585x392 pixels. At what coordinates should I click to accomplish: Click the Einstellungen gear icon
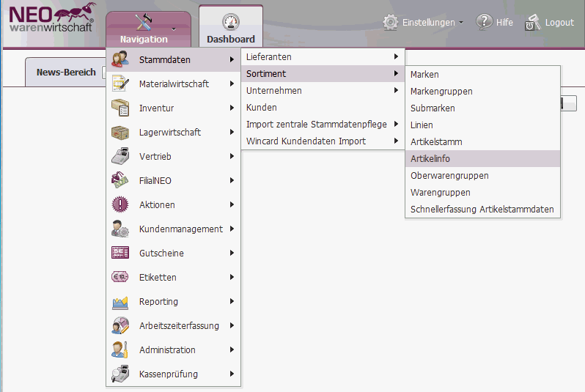(390, 23)
